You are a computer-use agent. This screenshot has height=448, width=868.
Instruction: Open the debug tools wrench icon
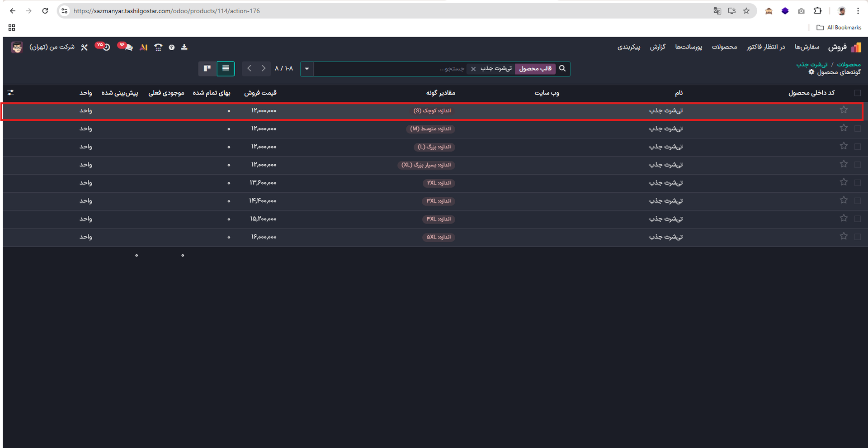[84, 47]
